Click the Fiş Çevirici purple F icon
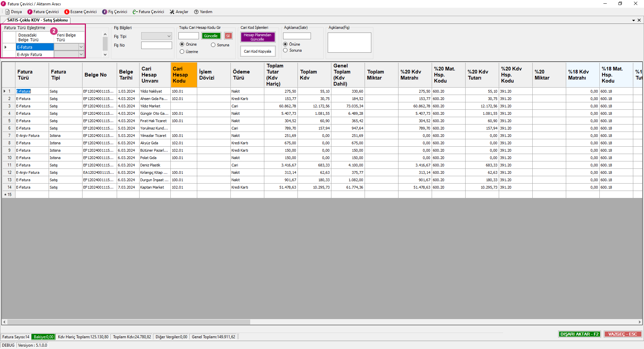The image size is (644, 349). tap(105, 12)
